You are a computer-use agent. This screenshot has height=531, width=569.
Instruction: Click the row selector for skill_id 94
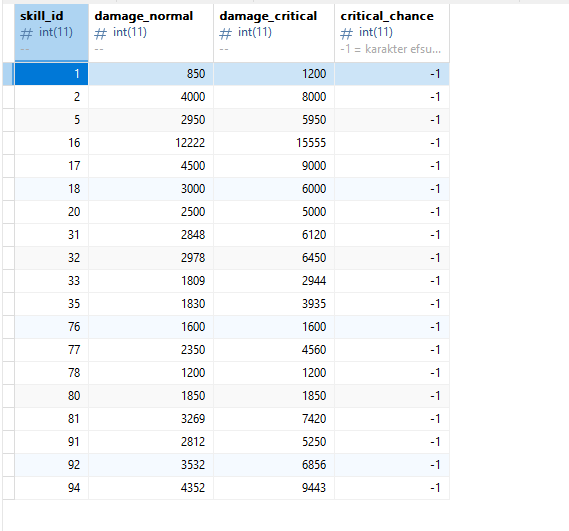(8, 488)
